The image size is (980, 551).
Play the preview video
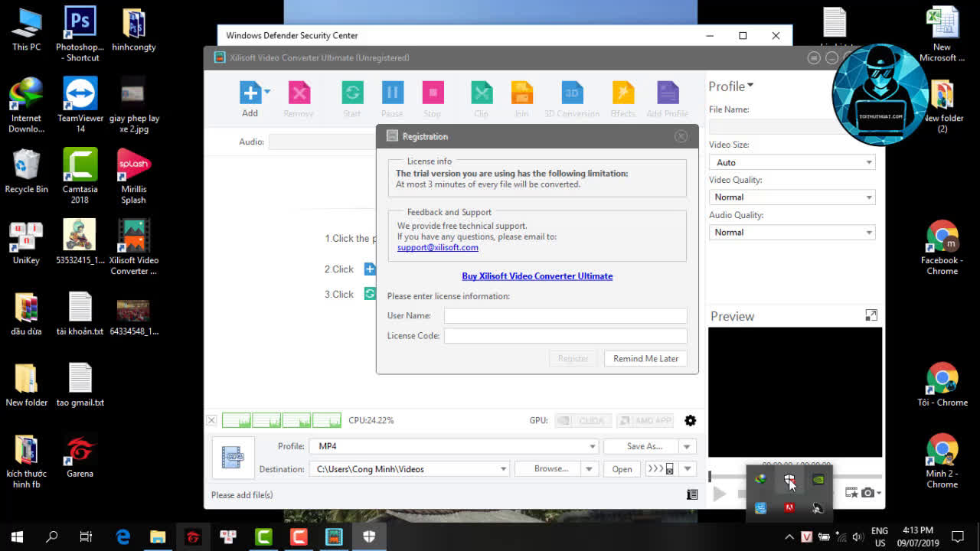point(719,494)
